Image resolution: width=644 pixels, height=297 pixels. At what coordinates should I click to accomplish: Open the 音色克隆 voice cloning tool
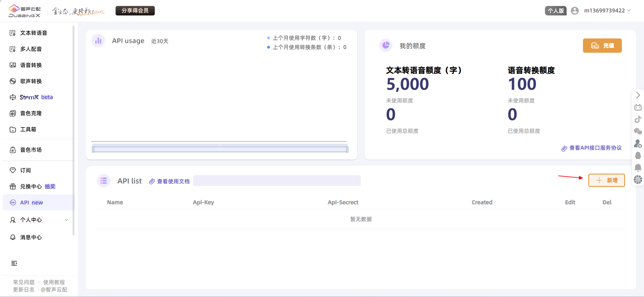pyautogui.click(x=31, y=113)
